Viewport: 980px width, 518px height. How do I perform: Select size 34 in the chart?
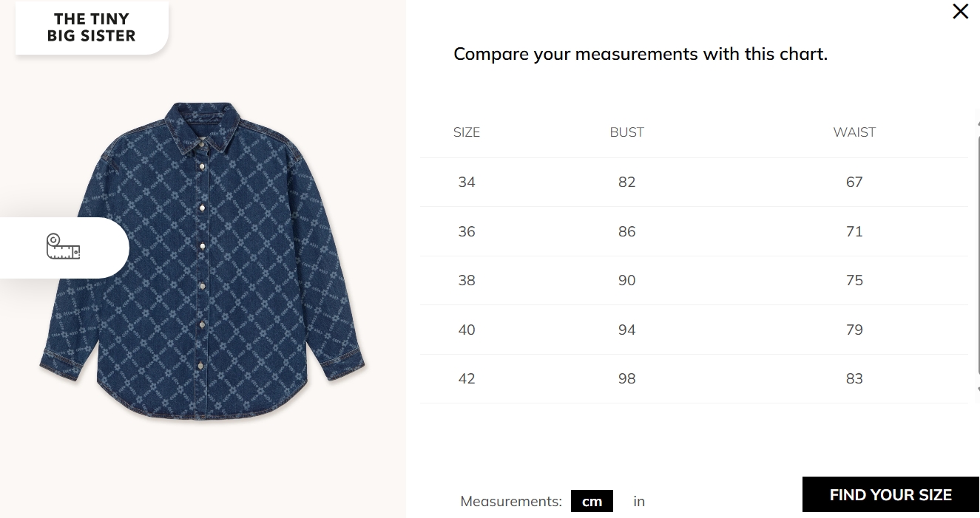pos(467,182)
